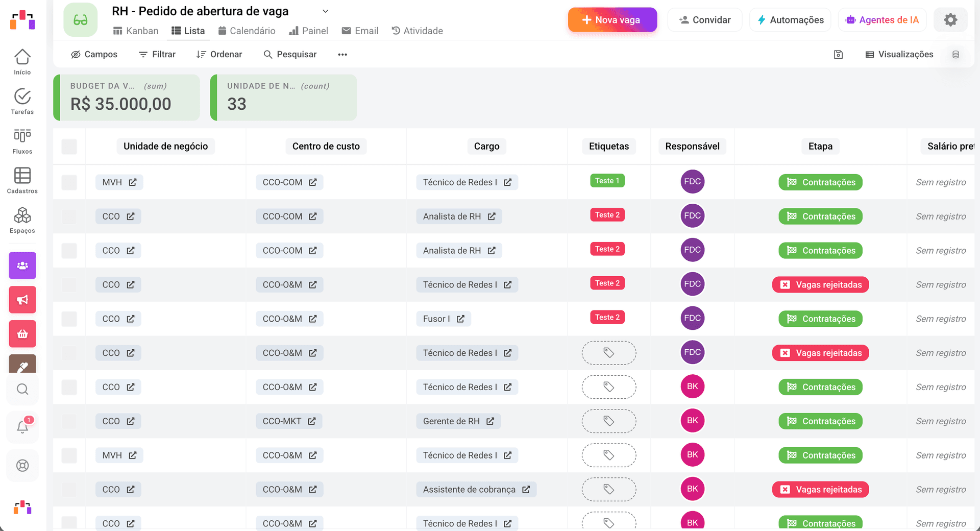Click the Pesquisar search field
Screen dimensions: 980x531
(290, 55)
